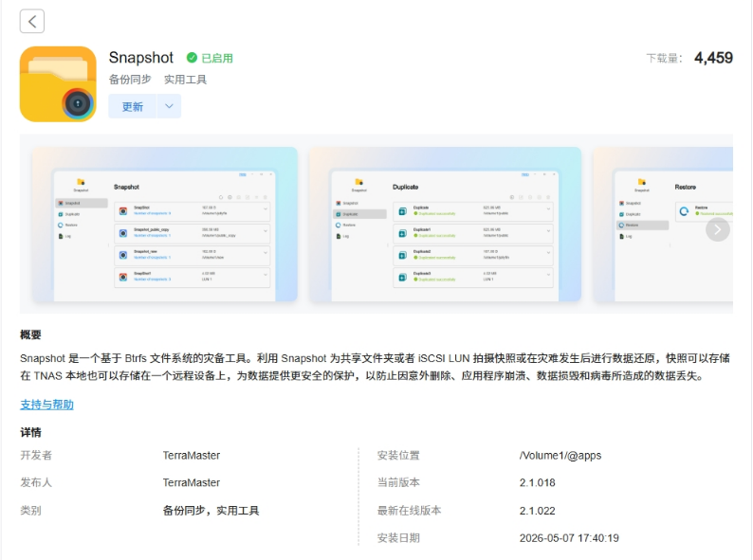753x560 pixels.
Task: Click the 实用工具 category tag
Action: tap(185, 80)
